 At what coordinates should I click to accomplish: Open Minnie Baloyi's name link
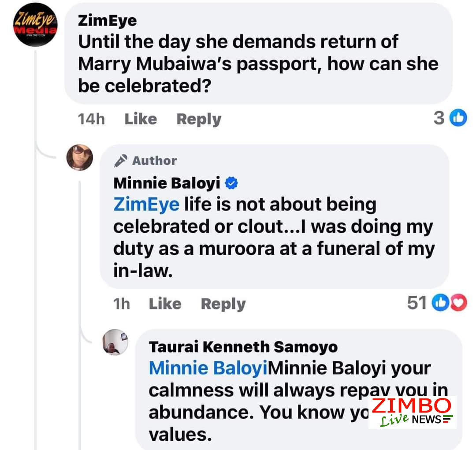pyautogui.click(x=167, y=183)
